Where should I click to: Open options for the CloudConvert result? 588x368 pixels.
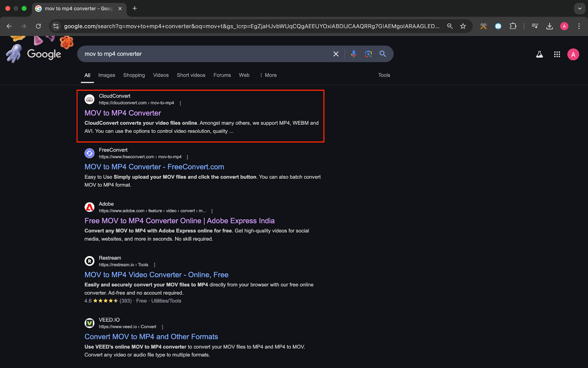point(180,103)
